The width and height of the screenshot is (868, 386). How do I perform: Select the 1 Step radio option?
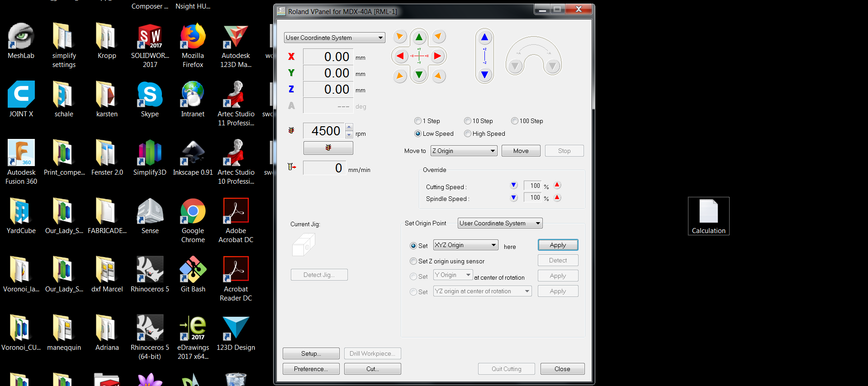click(417, 121)
